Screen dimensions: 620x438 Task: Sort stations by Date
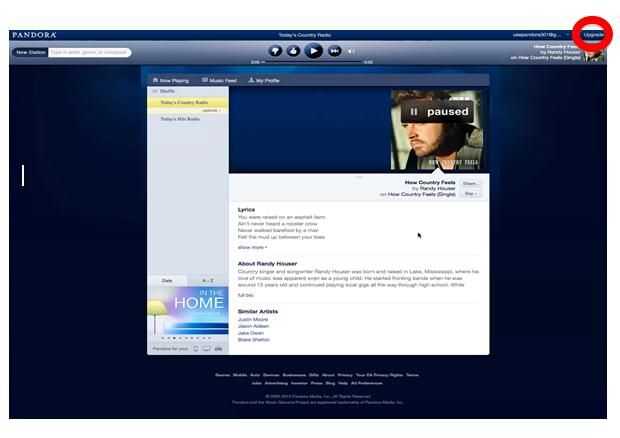pyautogui.click(x=167, y=280)
